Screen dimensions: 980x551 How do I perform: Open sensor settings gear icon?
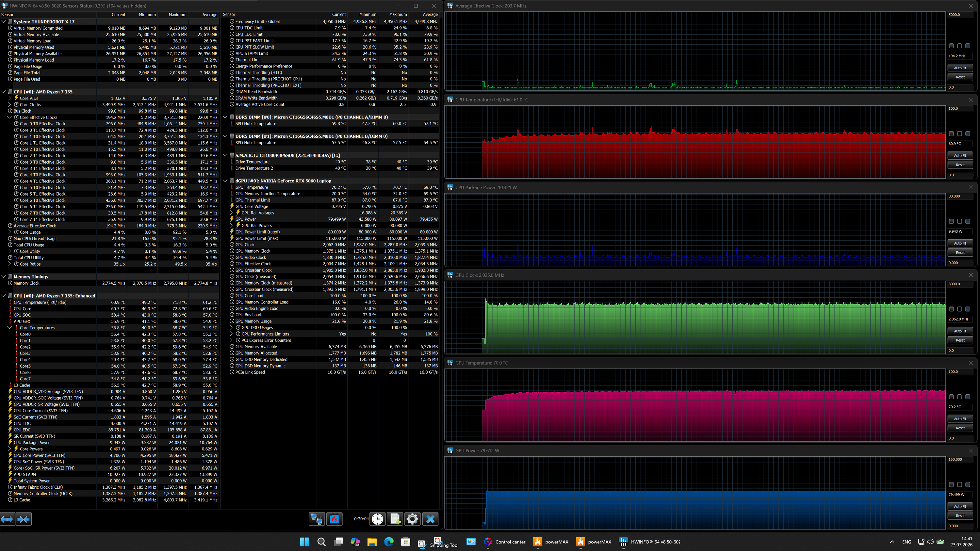click(412, 519)
